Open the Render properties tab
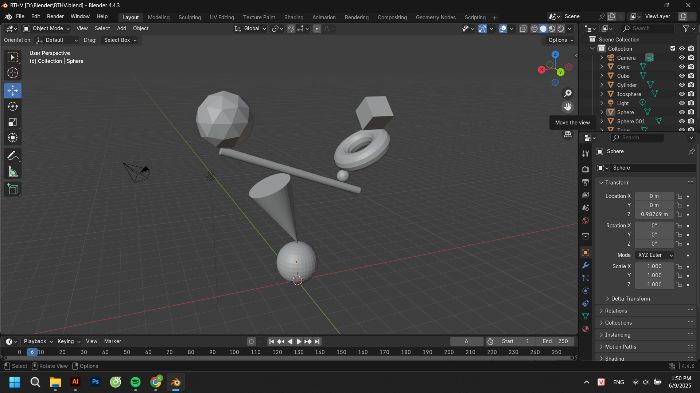This screenshot has width=700, height=393. (586, 169)
